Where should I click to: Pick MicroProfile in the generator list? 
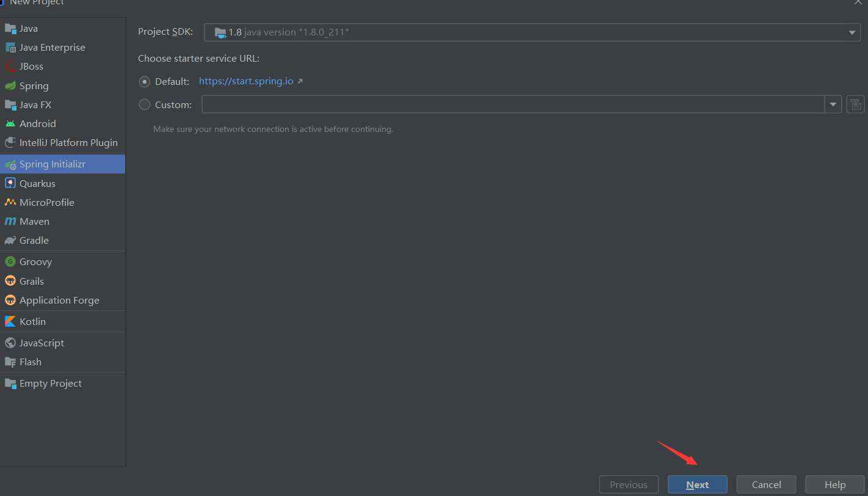click(62, 202)
